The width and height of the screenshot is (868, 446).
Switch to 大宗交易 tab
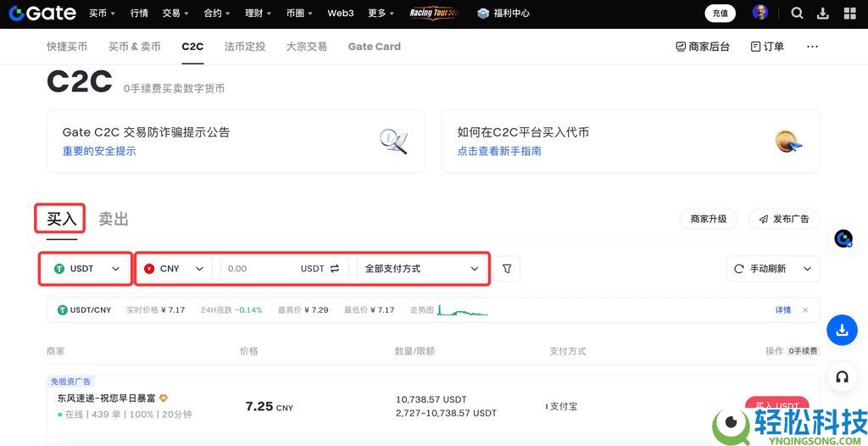tap(307, 47)
